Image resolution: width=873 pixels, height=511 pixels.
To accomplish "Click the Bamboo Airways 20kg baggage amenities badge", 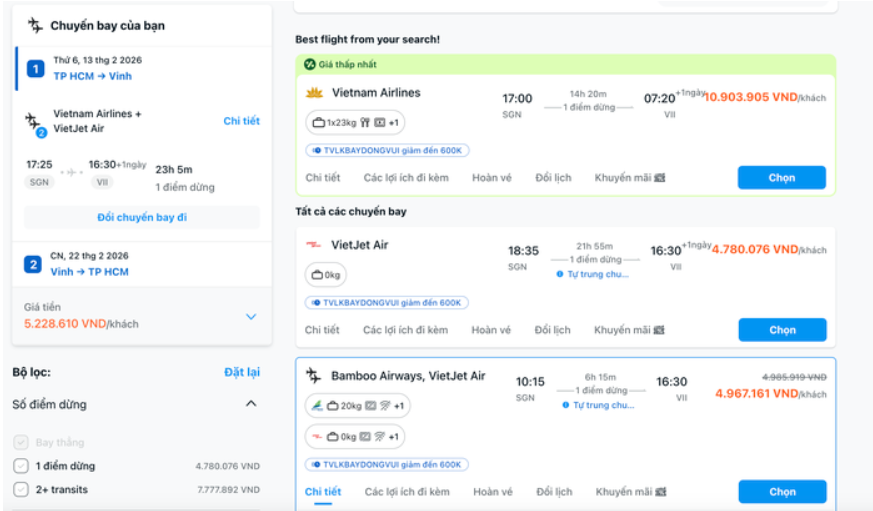I will 357,406.
